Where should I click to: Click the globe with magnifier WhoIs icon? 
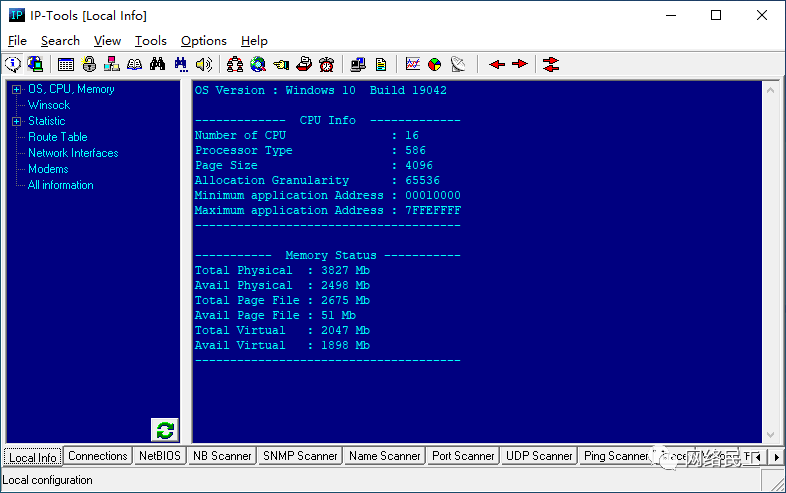258,64
